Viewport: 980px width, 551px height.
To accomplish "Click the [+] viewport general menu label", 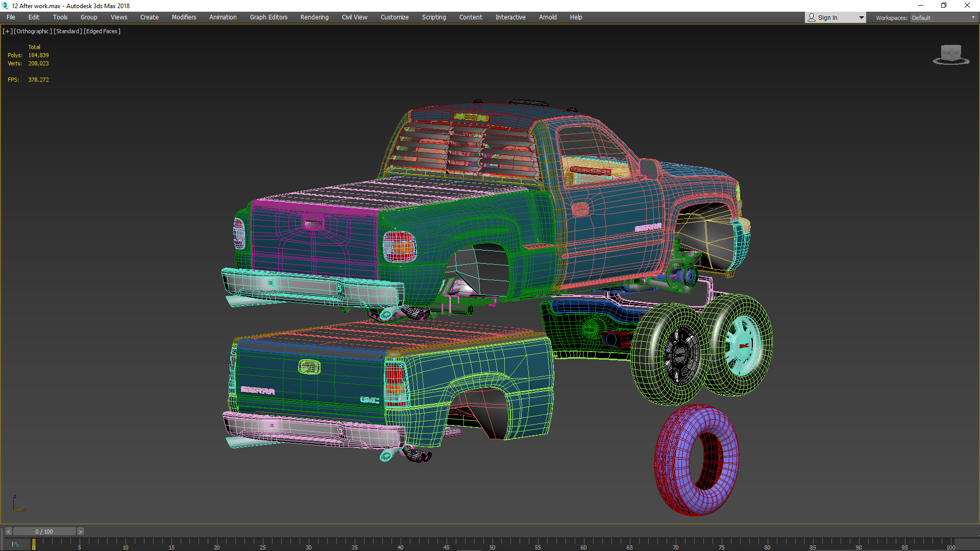I will [x=7, y=31].
